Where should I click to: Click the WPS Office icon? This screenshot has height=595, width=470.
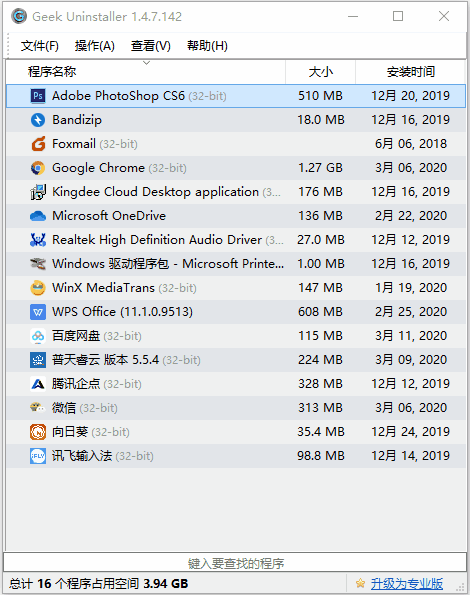point(38,312)
